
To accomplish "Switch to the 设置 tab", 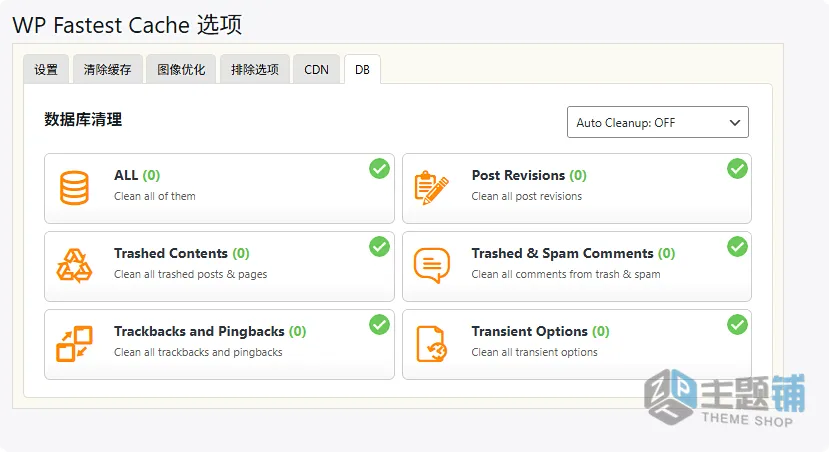I will 46,69.
